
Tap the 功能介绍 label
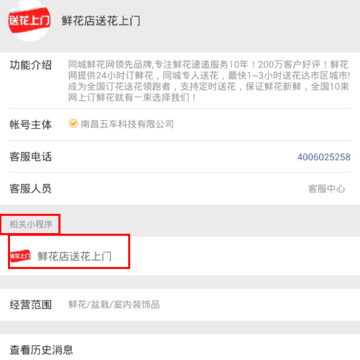30,65
